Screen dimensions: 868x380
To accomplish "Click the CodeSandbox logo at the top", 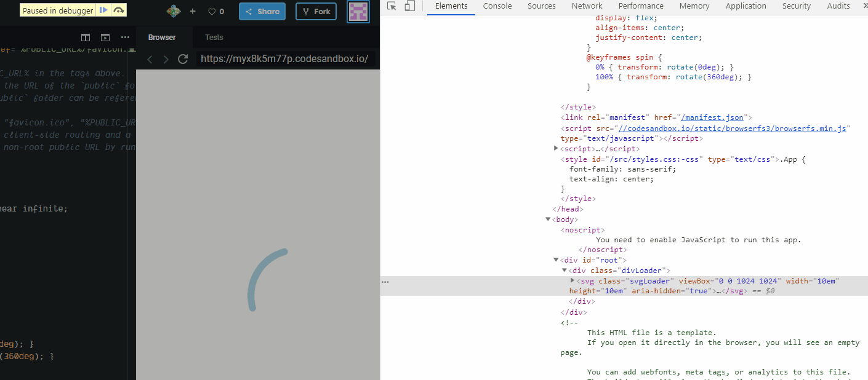I will [173, 10].
